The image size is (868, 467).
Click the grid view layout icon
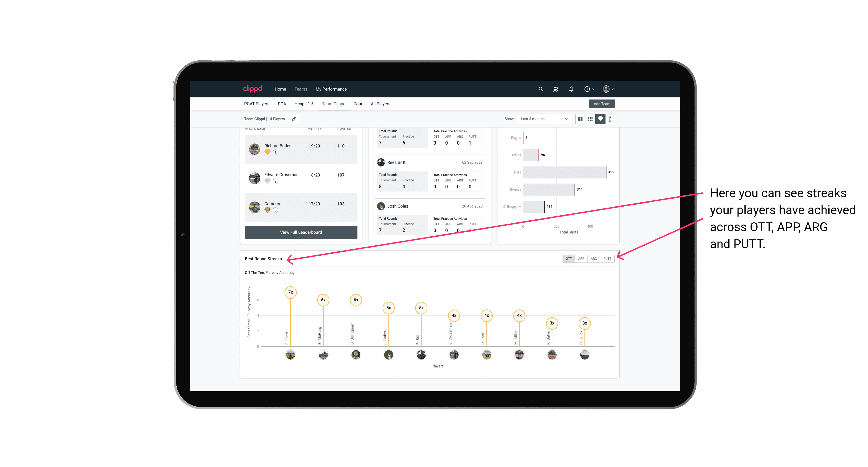(x=580, y=119)
